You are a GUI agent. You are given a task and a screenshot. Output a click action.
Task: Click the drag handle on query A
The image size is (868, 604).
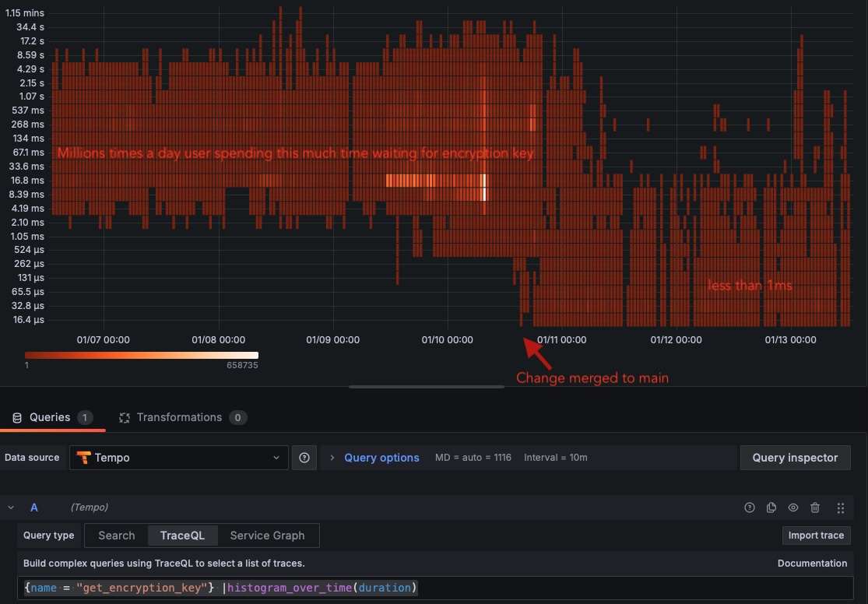tap(840, 507)
